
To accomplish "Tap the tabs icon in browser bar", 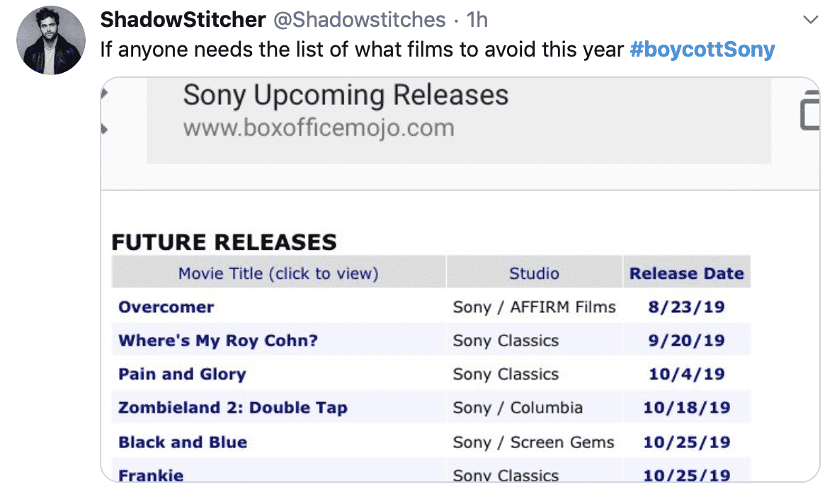I will [810, 110].
